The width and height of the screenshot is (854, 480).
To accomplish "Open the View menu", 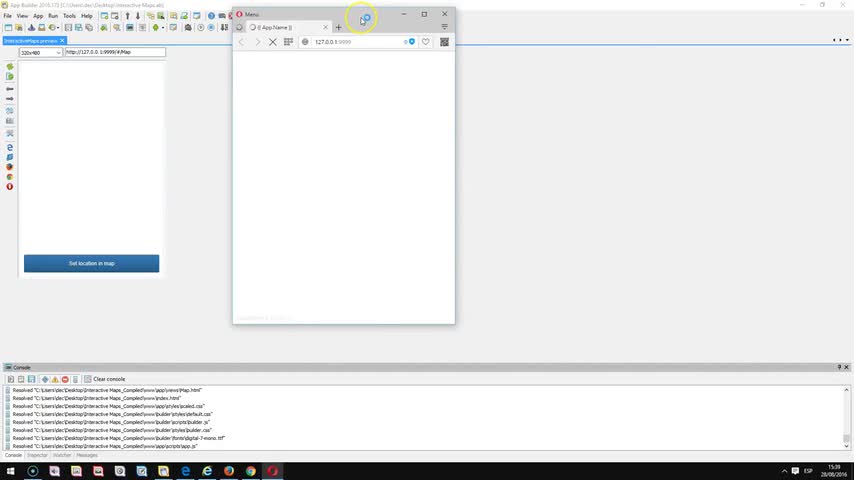I will pos(22,16).
